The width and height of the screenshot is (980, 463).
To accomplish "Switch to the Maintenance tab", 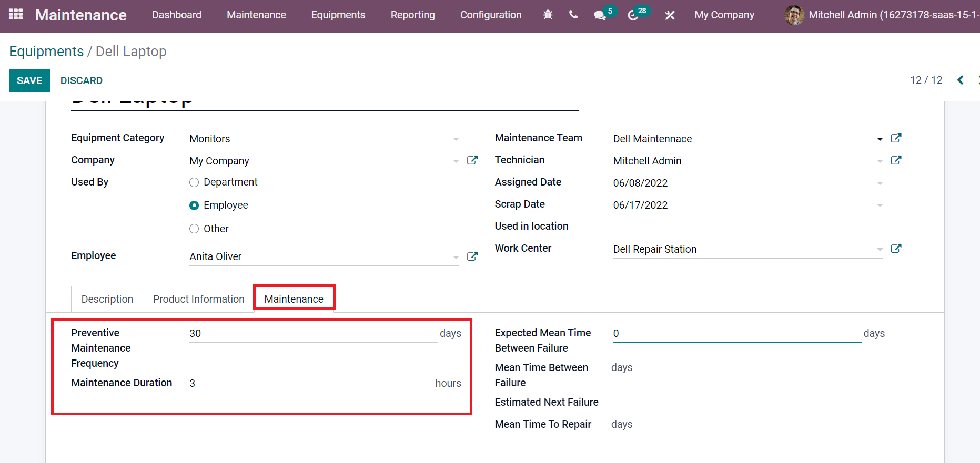I will (294, 299).
